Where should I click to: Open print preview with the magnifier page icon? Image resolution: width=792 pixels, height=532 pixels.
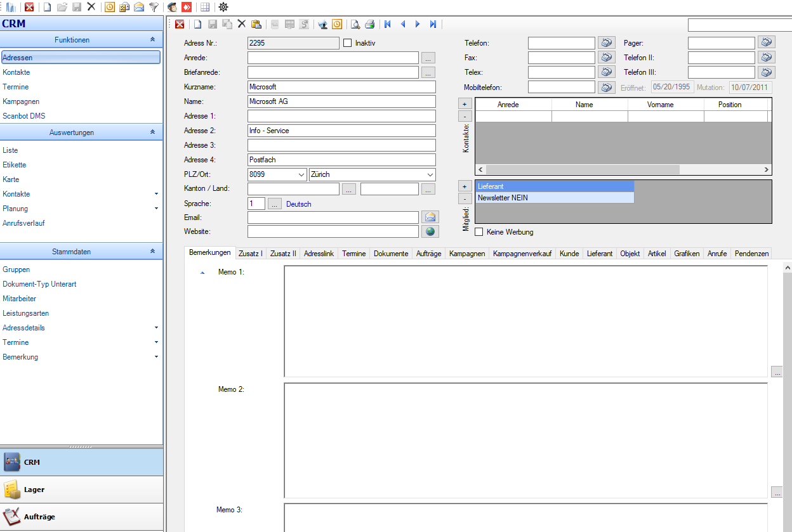355,24
